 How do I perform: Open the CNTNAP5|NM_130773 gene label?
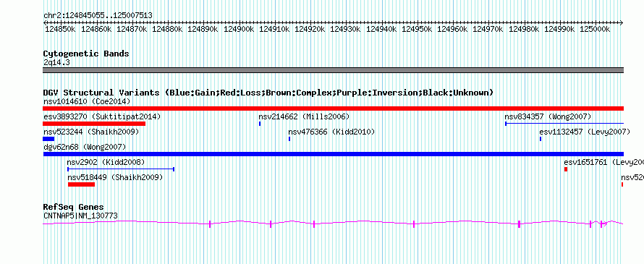[80, 216]
